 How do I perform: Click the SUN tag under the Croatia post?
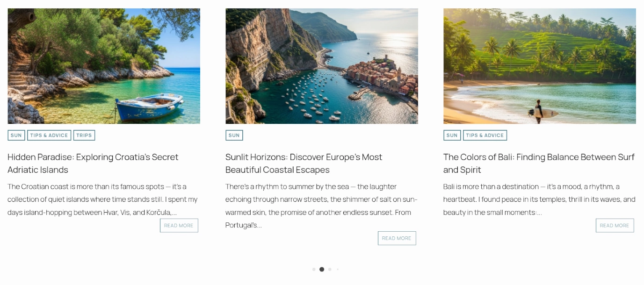16,135
